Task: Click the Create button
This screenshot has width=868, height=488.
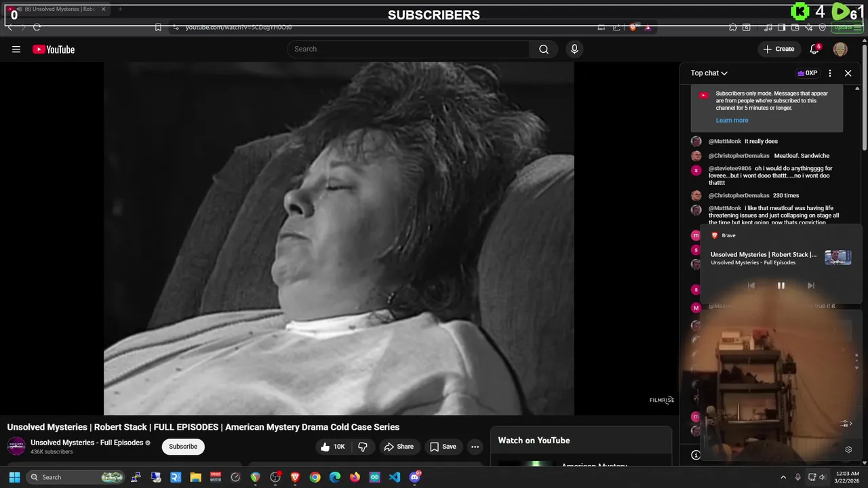Action: pyautogui.click(x=778, y=49)
